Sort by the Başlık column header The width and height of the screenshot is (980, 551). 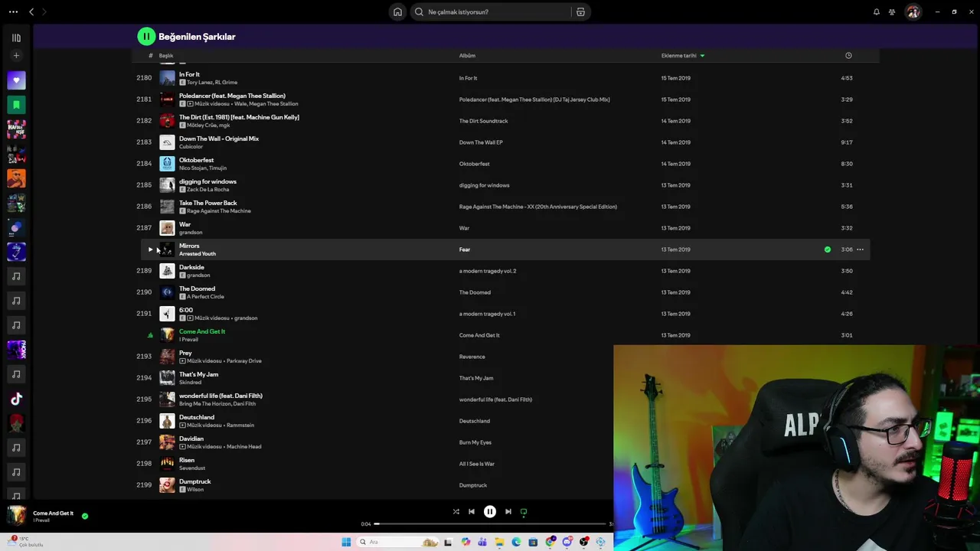tap(166, 55)
